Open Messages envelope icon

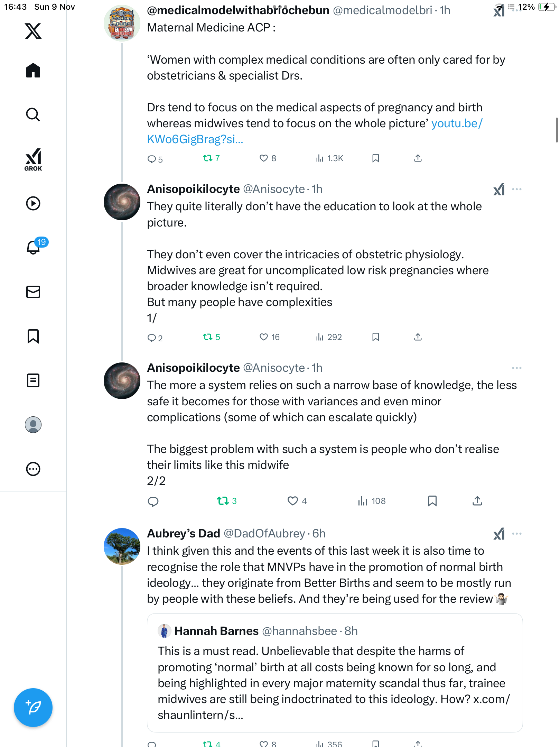tap(33, 292)
